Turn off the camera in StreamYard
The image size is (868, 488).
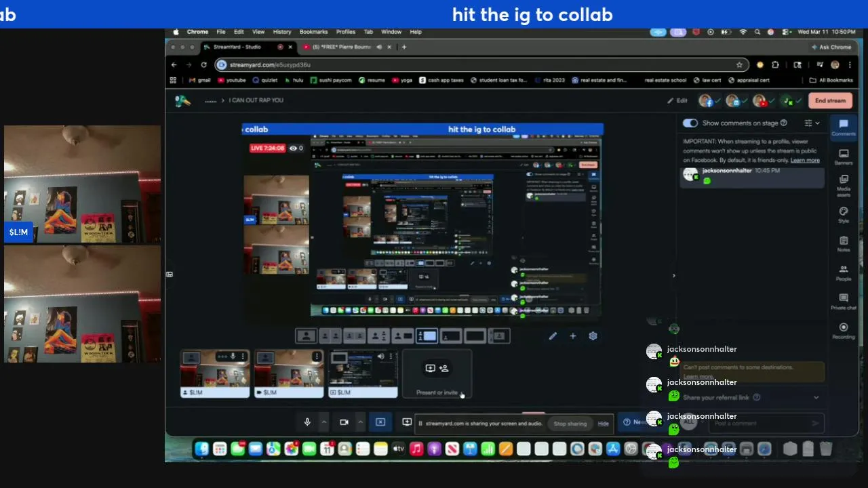(x=344, y=422)
